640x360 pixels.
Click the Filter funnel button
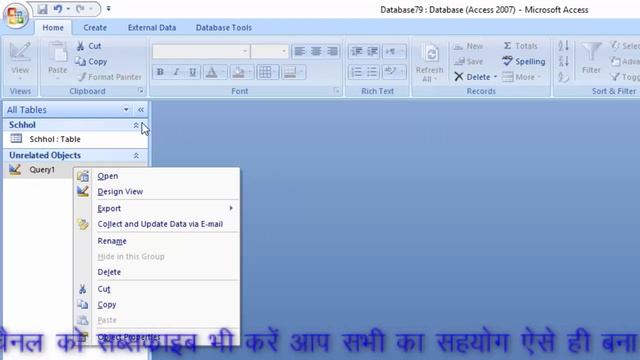pos(591,58)
